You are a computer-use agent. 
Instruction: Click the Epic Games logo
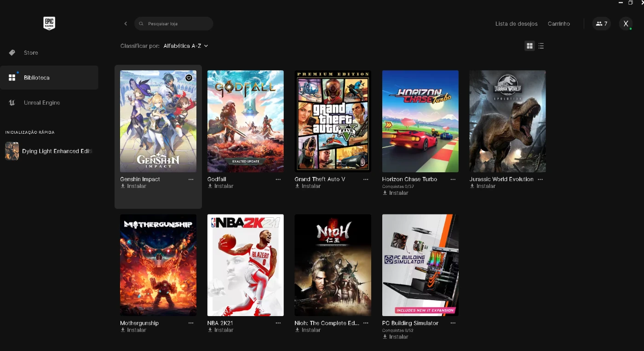(49, 23)
